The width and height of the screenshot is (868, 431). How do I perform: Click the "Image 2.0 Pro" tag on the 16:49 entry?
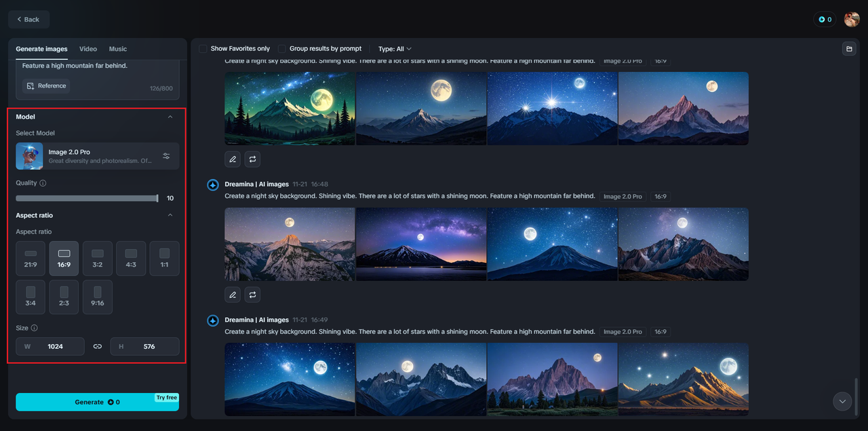point(623,332)
